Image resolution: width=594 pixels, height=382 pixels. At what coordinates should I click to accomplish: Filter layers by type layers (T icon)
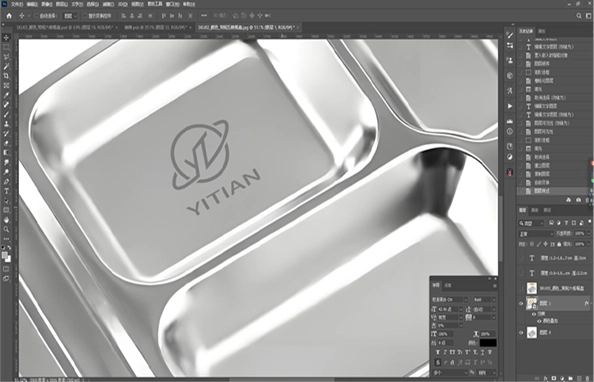566,223
